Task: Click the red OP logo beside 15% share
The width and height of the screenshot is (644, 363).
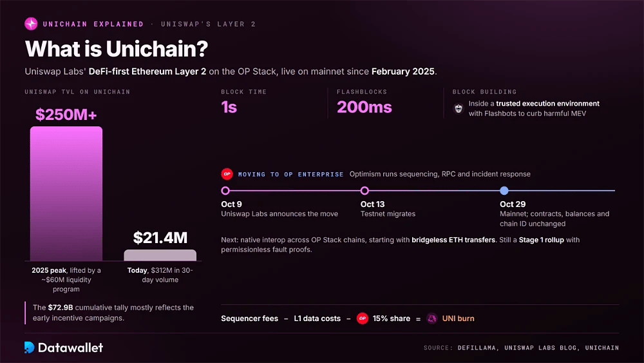Action: tap(362, 319)
